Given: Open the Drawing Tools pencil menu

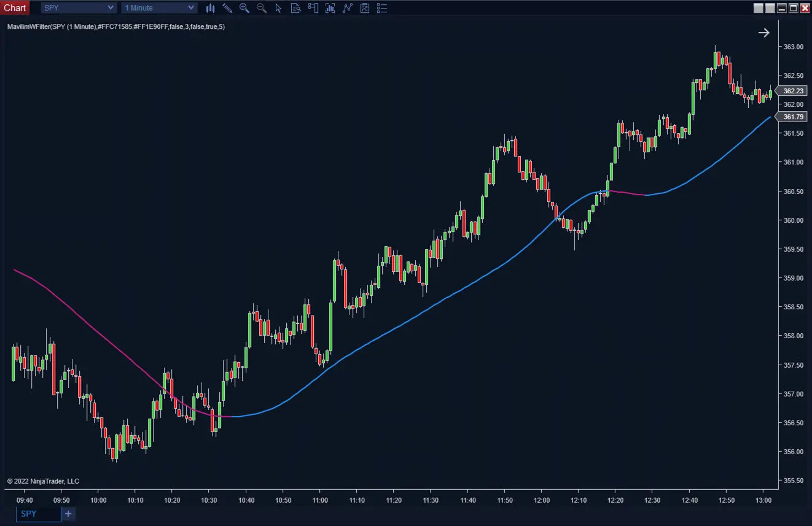Looking at the screenshot, I should point(227,8).
